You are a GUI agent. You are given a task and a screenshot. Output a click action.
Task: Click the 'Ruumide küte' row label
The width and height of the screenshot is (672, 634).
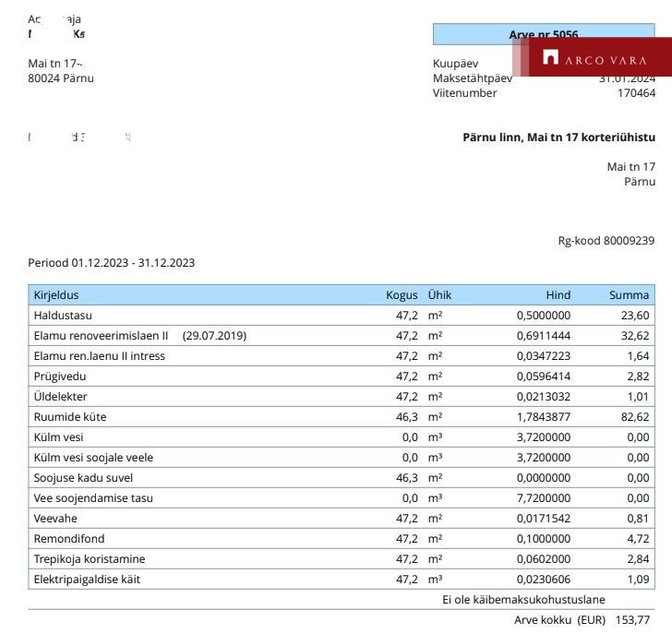point(70,417)
